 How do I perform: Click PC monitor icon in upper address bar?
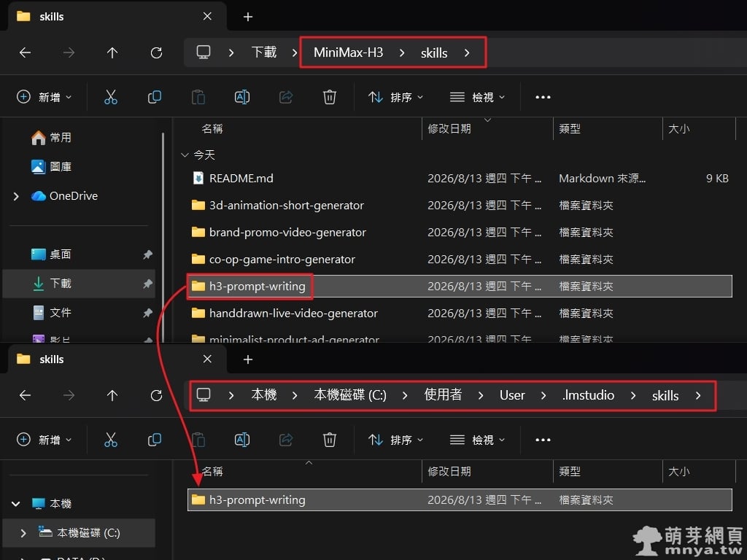[x=204, y=52]
